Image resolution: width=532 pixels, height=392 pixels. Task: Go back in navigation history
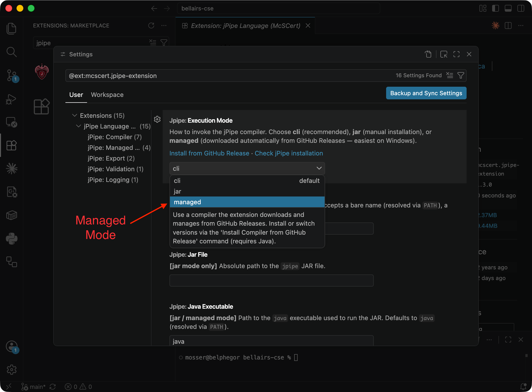tap(154, 9)
